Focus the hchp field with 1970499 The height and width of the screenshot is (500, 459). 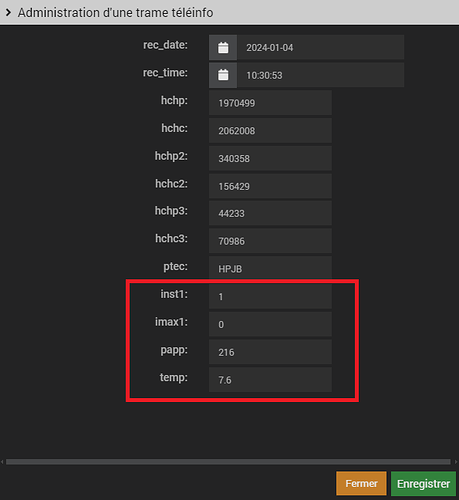[x=270, y=103]
